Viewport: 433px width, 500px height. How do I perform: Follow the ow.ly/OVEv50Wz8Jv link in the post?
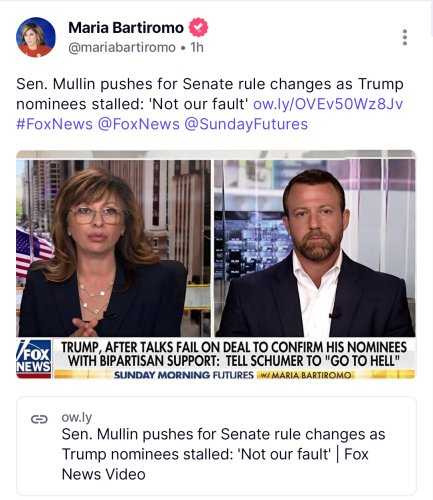pyautogui.click(x=328, y=104)
